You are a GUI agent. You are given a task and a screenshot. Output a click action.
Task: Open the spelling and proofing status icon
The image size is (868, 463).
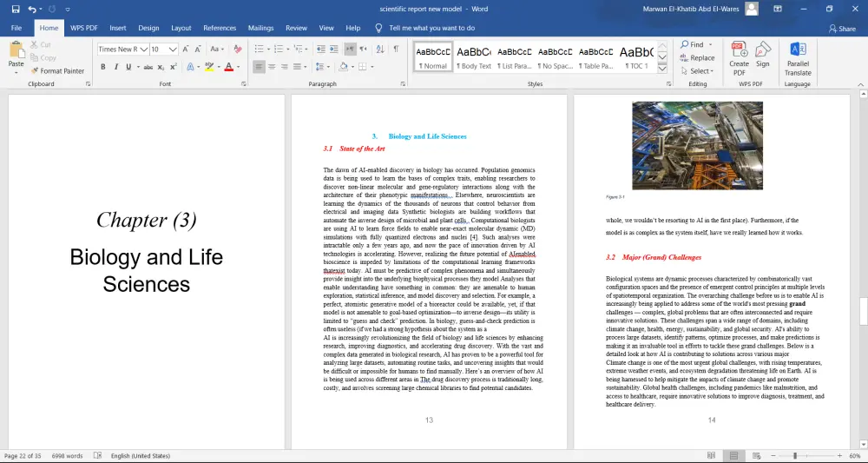click(98, 456)
